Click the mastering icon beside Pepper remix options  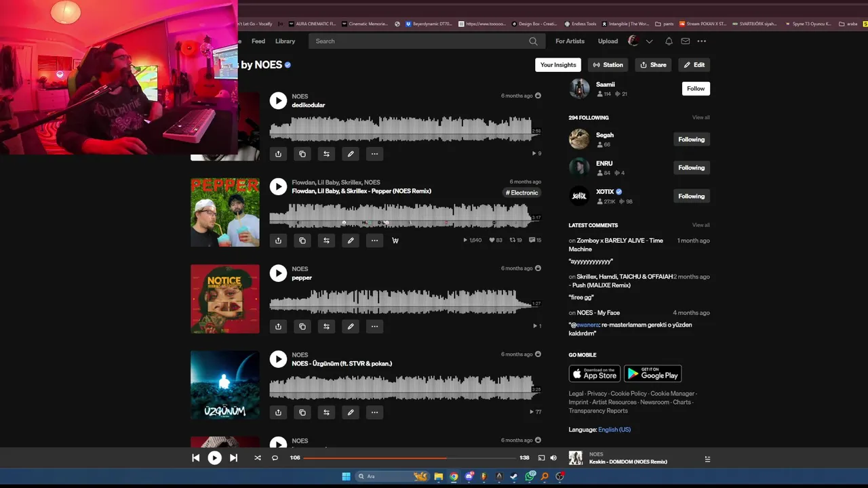tap(395, 240)
